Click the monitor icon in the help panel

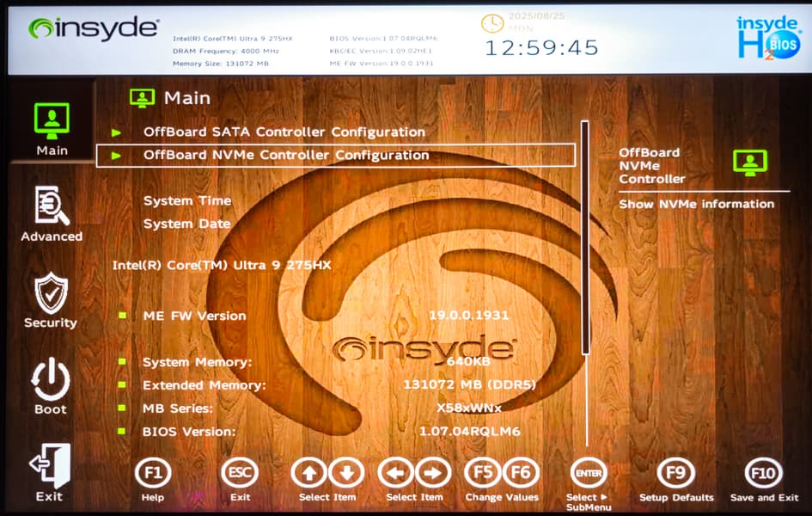(750, 163)
